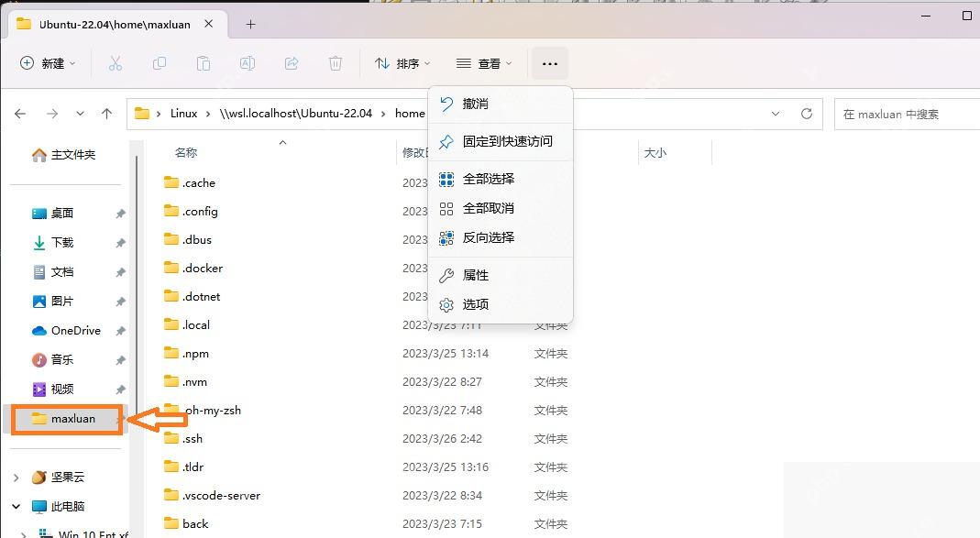
Task: Collapse the 此电脑 tree node
Action: click(17, 506)
